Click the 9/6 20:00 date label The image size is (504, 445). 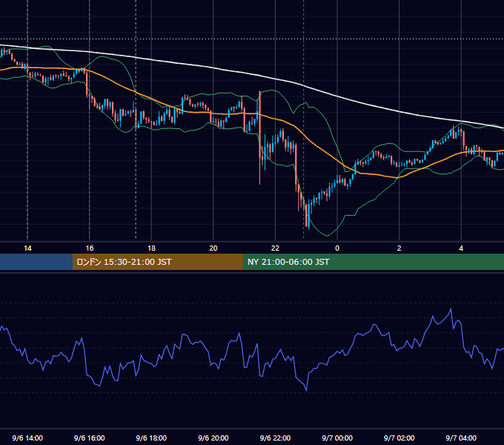[x=213, y=438]
